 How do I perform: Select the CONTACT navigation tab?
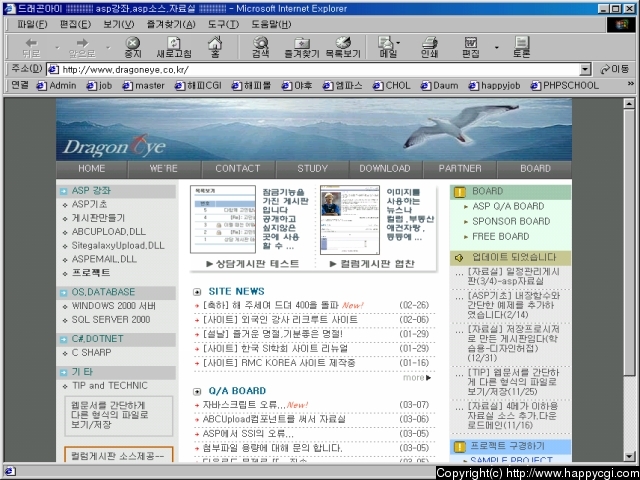point(238,169)
